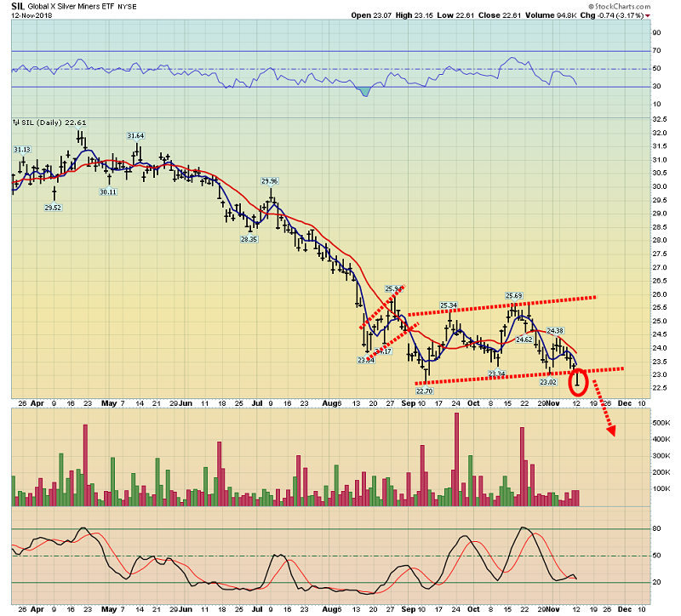681x616 pixels.
Task: Click the SIL (Daily) 22.61 legend label
Action: (x=54, y=123)
